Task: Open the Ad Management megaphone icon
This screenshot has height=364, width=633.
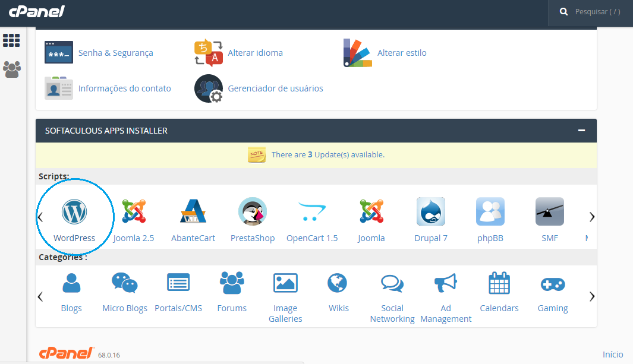Action: click(x=445, y=283)
